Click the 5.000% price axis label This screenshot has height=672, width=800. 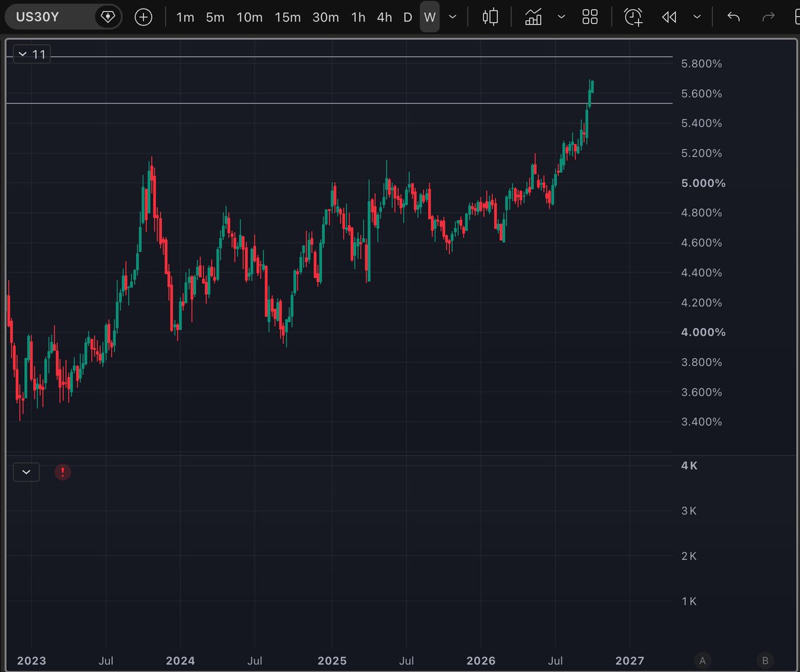pyautogui.click(x=703, y=183)
